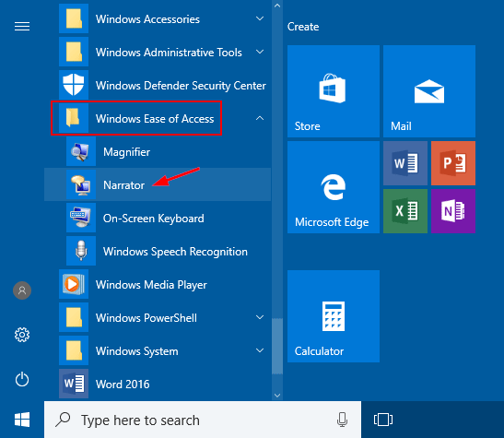This screenshot has width=504, height=438.
Task: Open the Excel tile
Action: (x=405, y=211)
